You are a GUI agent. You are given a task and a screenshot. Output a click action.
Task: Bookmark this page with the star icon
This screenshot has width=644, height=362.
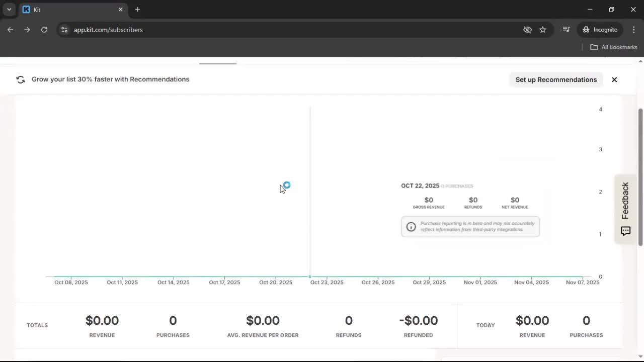[x=543, y=30]
